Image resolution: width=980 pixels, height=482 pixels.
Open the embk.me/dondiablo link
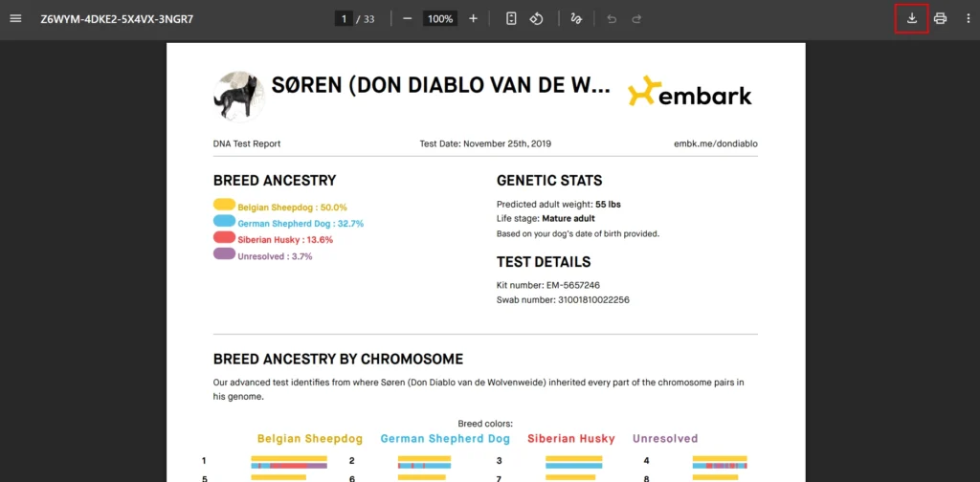(x=715, y=144)
